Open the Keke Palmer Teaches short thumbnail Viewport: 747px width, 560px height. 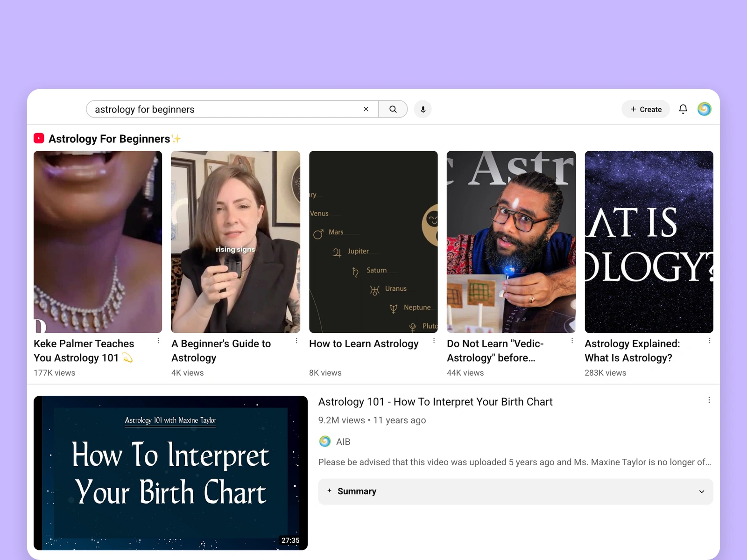[x=98, y=242]
